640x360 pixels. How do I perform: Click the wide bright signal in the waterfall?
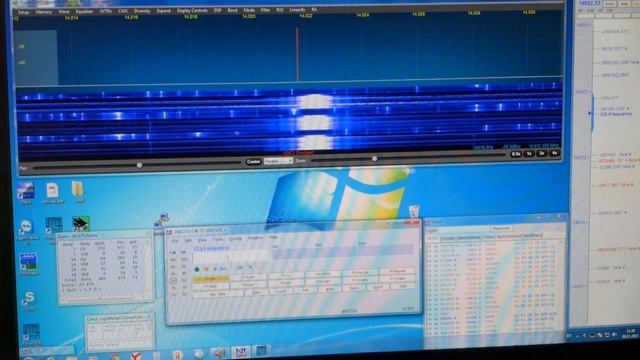click(x=314, y=122)
